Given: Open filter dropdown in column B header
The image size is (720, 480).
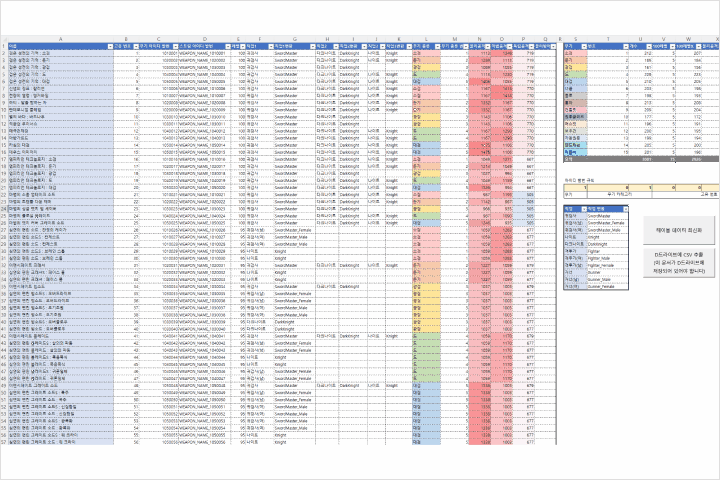Looking at the screenshot, I should coord(136,46).
